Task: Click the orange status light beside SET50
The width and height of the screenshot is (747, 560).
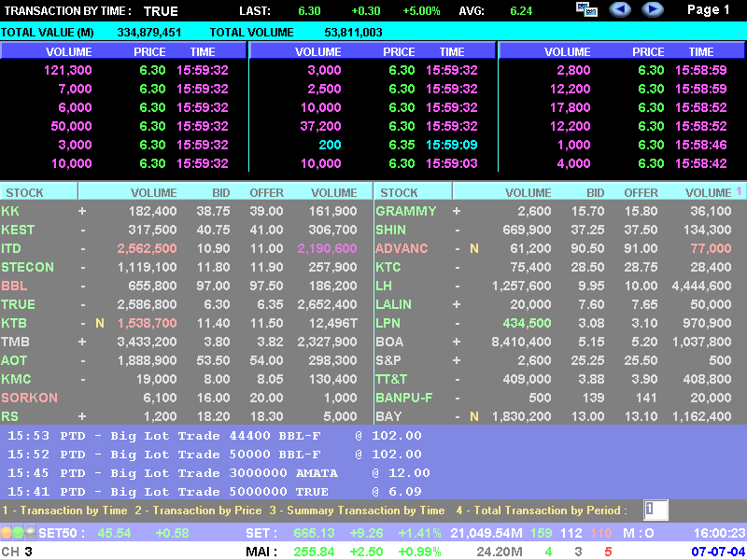Action: click(7, 532)
